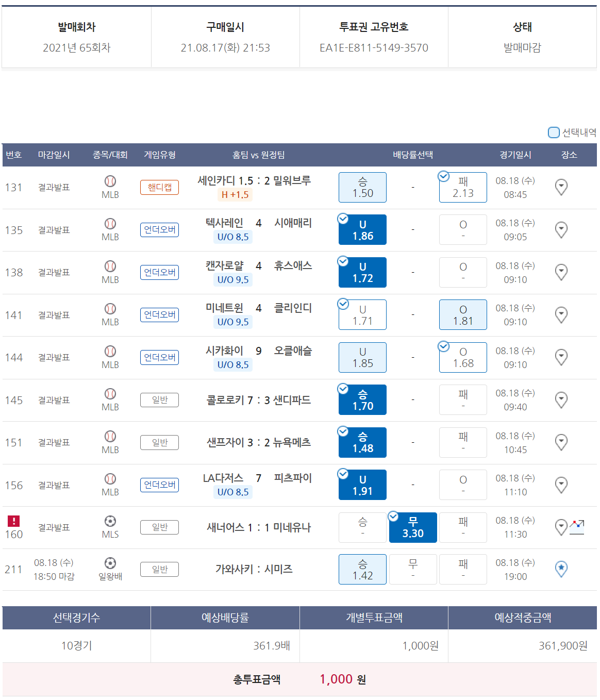Toggle U 1.91 selection for match 156
Image resolution: width=600 pixels, height=700 pixels.
click(362, 485)
